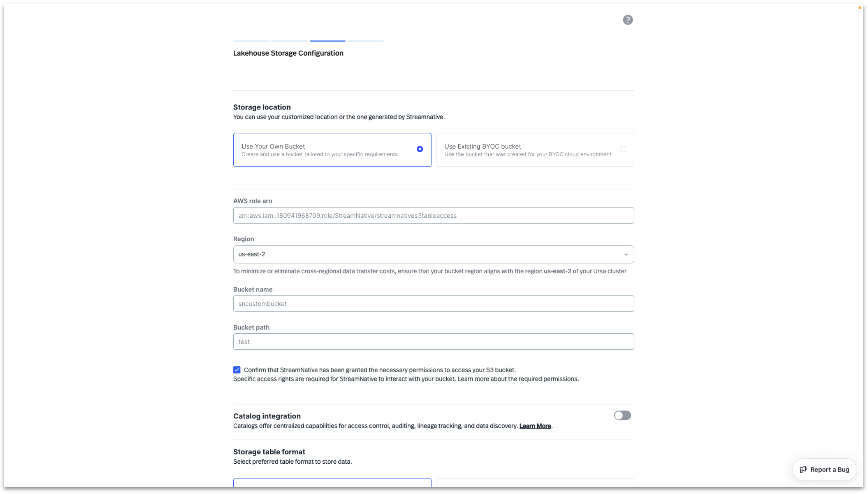Uncheck the S3 permissions confirmation checkbox
Image resolution: width=868 pixels, height=494 pixels.
pos(237,370)
